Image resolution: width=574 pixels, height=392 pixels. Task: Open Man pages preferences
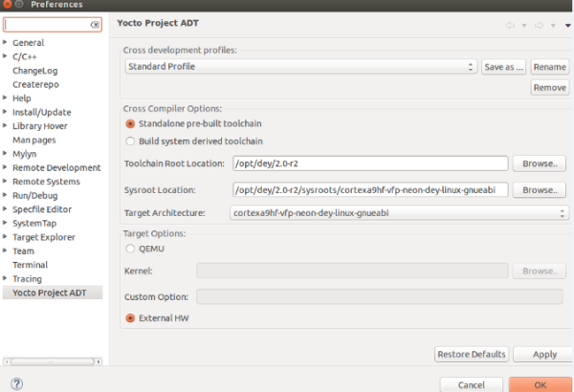click(34, 141)
